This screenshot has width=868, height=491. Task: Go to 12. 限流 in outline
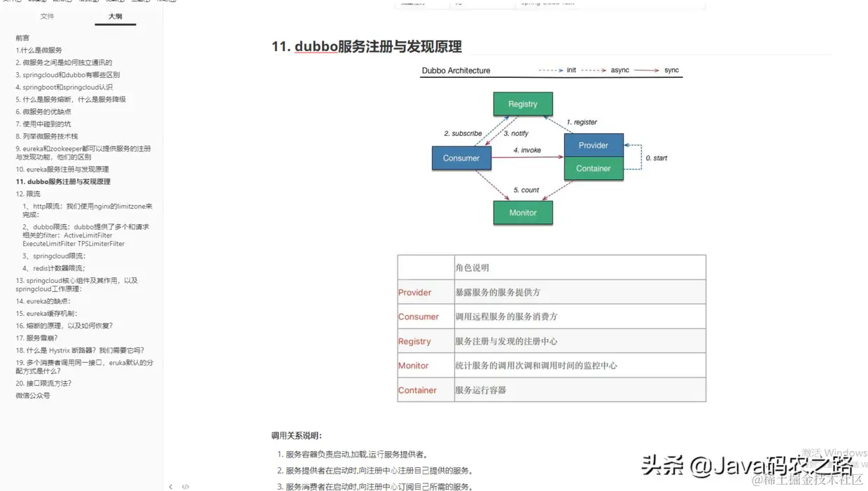(28, 193)
